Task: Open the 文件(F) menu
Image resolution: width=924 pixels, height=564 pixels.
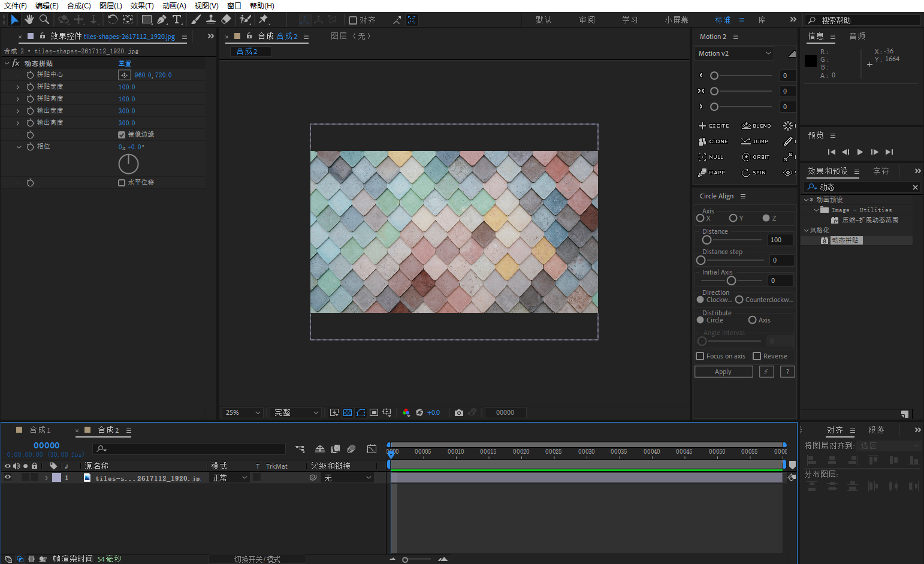Action: pyautogui.click(x=16, y=5)
